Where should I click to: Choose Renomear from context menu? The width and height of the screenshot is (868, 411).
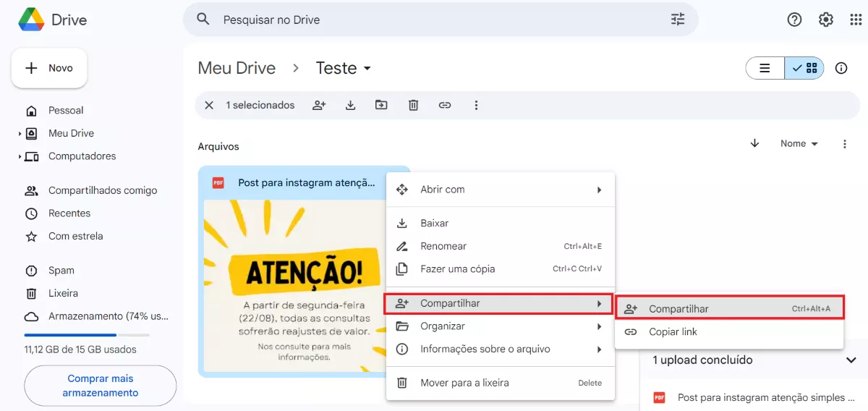[x=501, y=246]
